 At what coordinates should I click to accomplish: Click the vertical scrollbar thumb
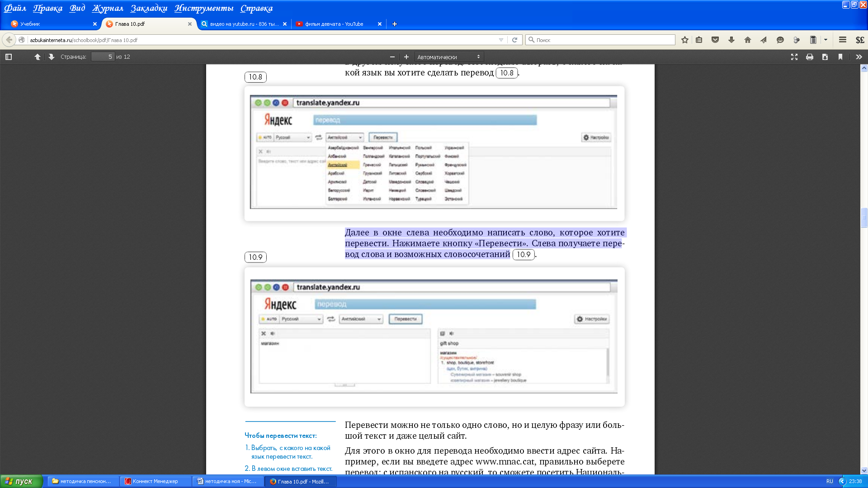tap(864, 217)
